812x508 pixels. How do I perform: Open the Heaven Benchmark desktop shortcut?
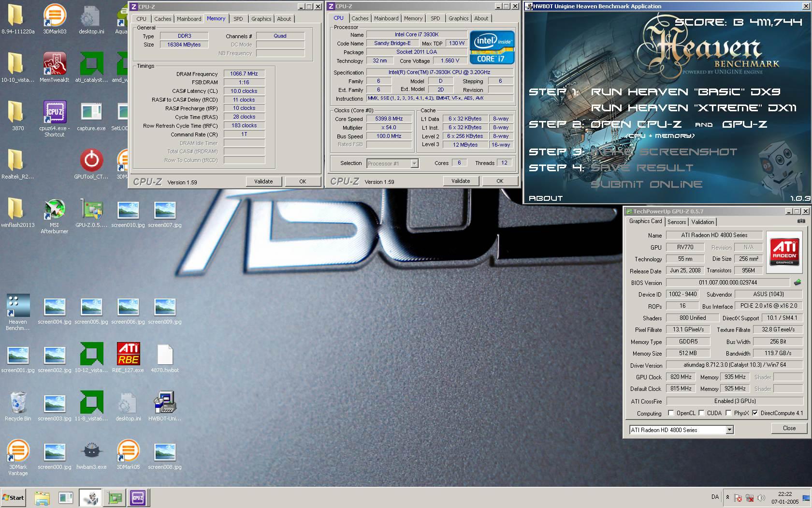[18, 312]
